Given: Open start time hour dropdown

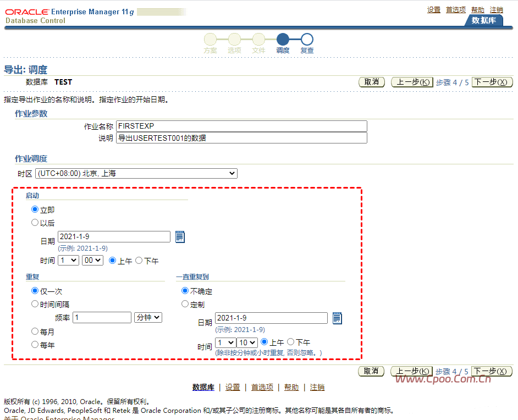Looking at the screenshot, I should click(68, 261).
